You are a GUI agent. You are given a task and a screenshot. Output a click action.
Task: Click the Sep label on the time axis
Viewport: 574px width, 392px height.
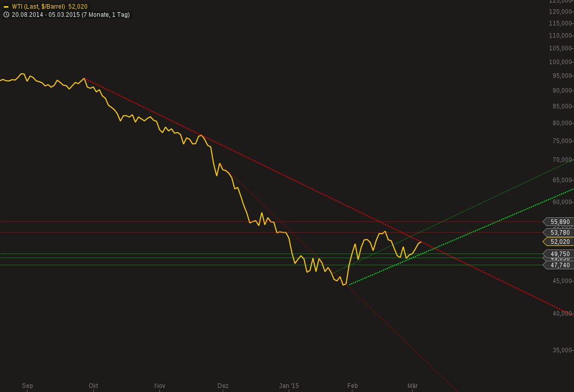point(27,386)
